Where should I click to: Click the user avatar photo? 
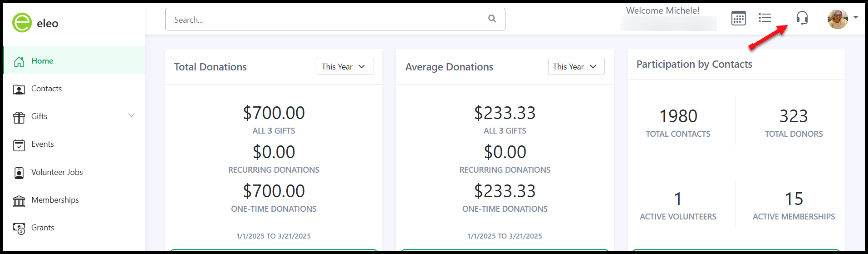point(838,19)
